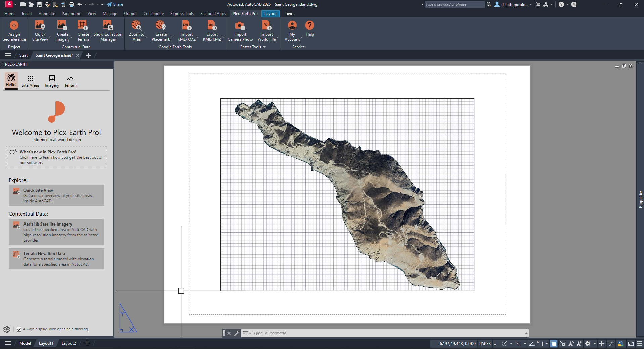Click the Save As icon with pencil

coord(47,4)
